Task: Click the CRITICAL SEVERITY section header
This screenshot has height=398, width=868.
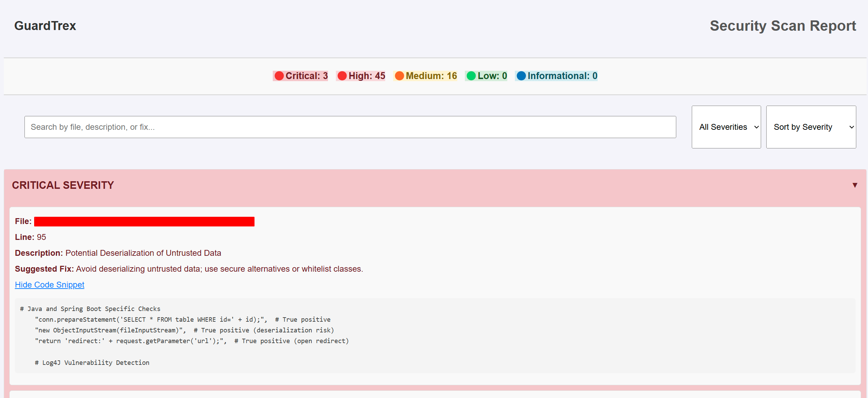Action: (63, 185)
